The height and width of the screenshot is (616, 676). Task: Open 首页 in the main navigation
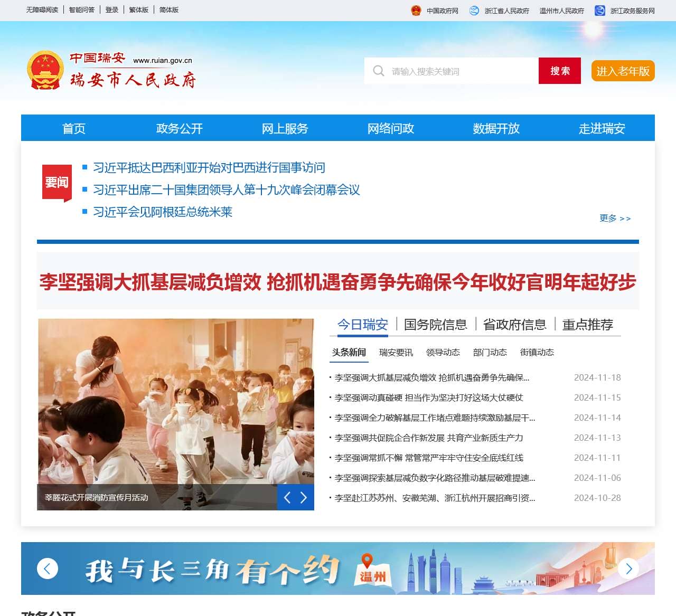[x=74, y=128]
